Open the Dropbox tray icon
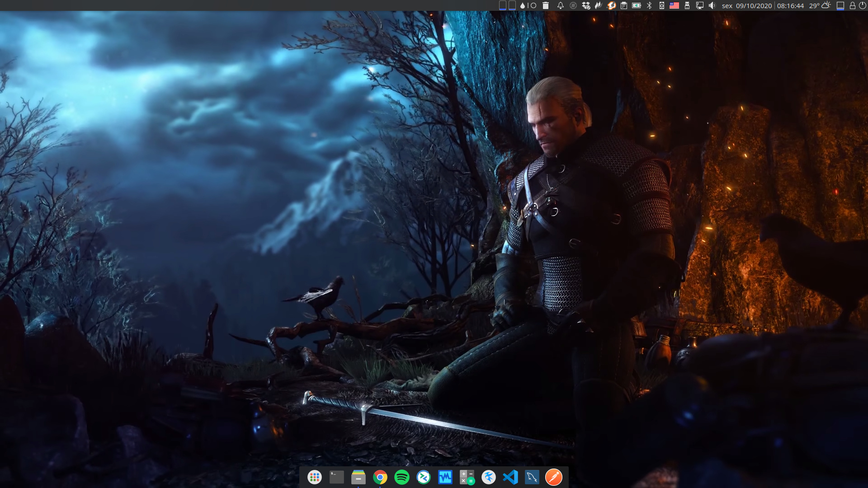 click(586, 5)
